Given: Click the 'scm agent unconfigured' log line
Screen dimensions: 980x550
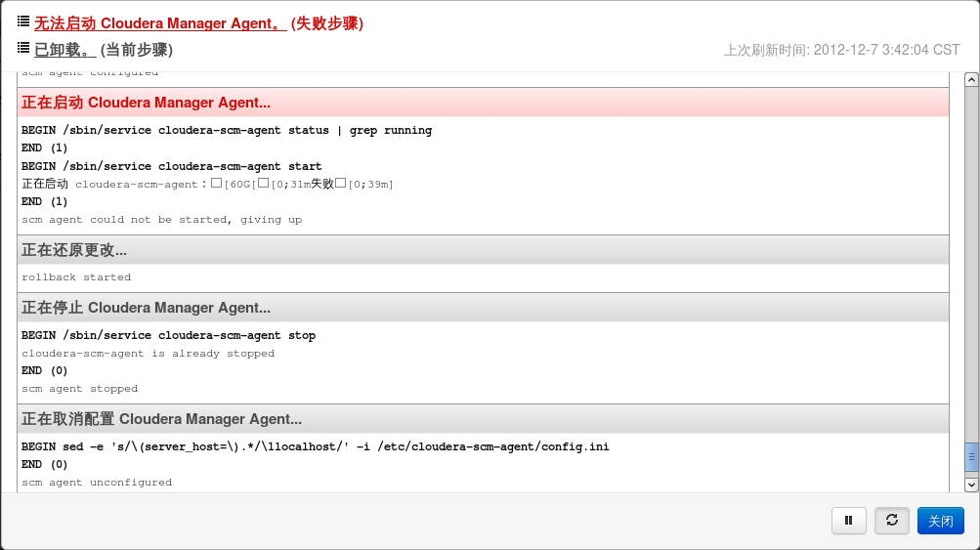Looking at the screenshot, I should tap(97, 482).
